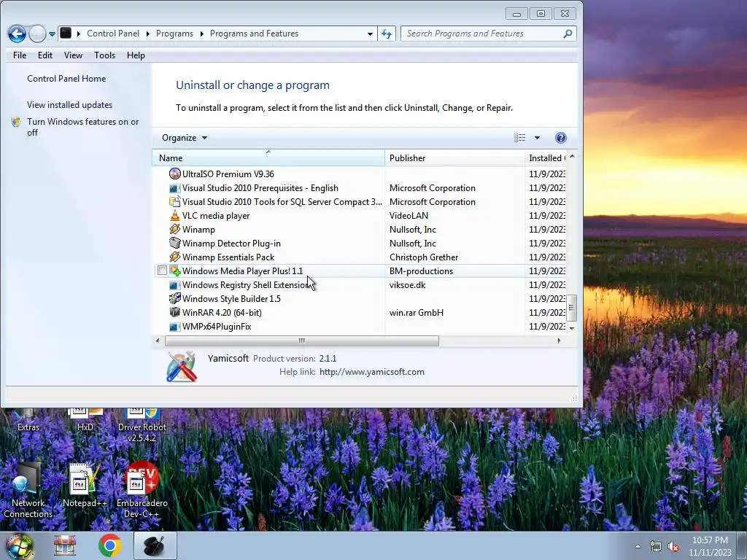Open the Edit menu
The image size is (747, 560).
[44, 55]
